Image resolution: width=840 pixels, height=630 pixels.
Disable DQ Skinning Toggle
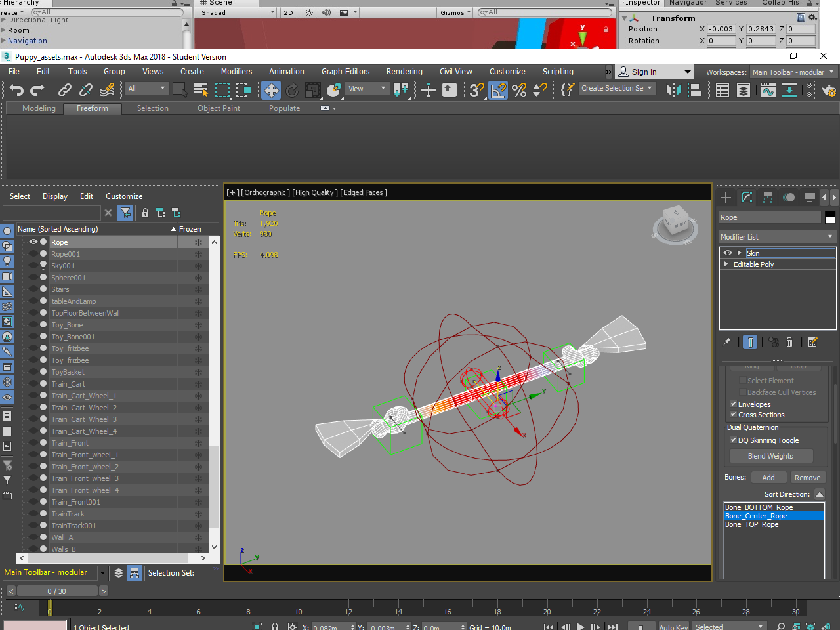pyautogui.click(x=734, y=440)
